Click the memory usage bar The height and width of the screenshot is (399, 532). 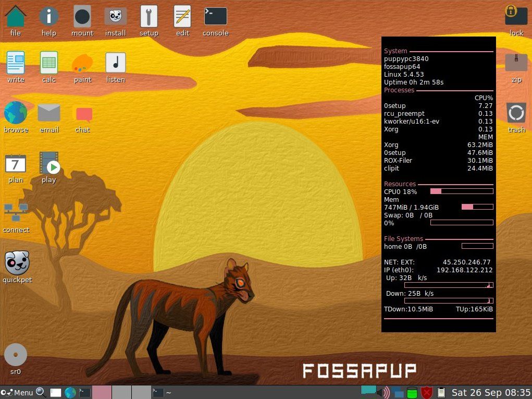[477, 207]
